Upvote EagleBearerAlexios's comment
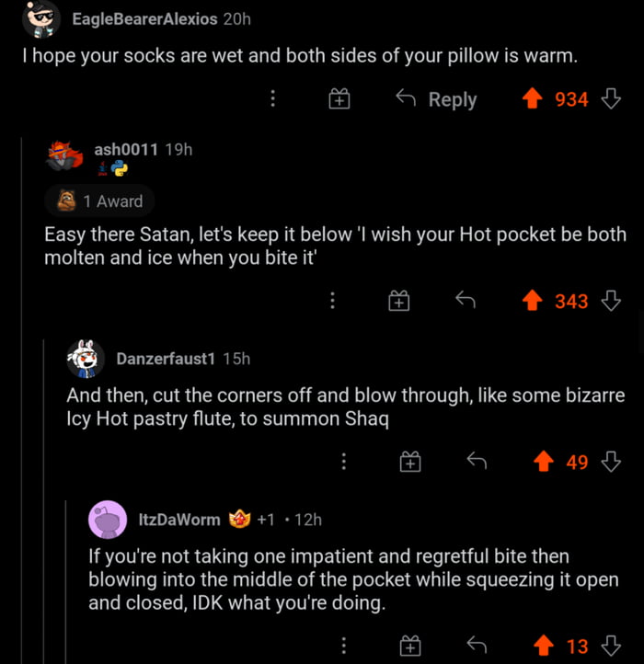644x664 pixels. (x=531, y=98)
